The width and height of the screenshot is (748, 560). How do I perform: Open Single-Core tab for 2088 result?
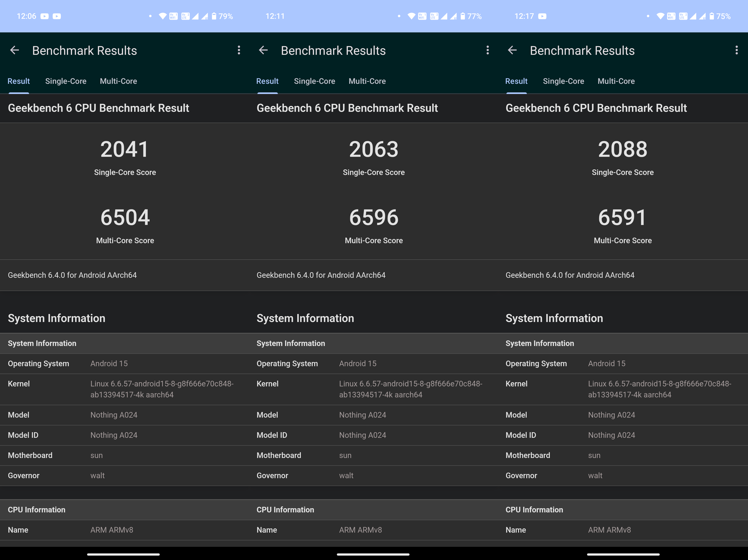point(563,81)
